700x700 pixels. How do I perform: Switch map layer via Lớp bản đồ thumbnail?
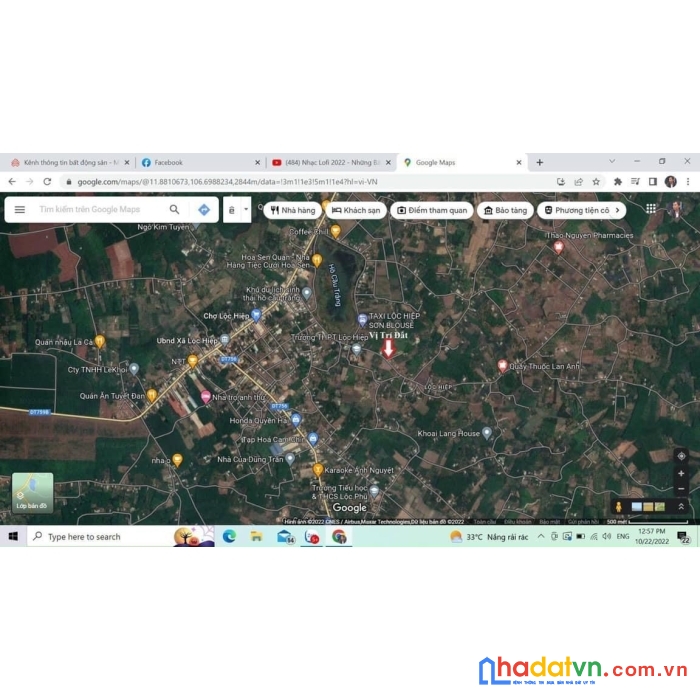coord(32,493)
